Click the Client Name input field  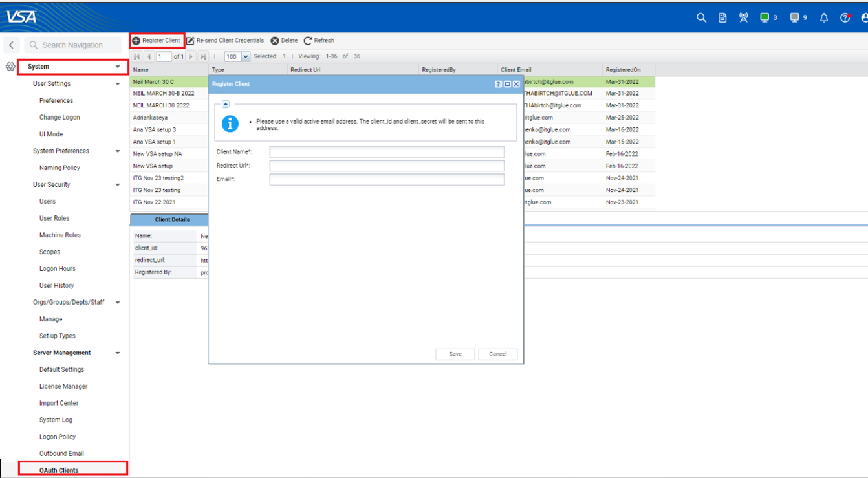click(x=387, y=152)
